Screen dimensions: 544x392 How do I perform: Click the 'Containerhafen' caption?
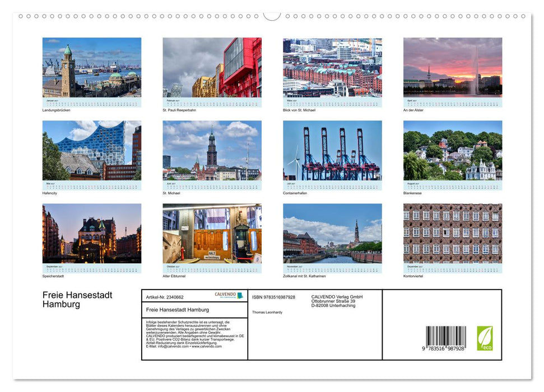295,193
